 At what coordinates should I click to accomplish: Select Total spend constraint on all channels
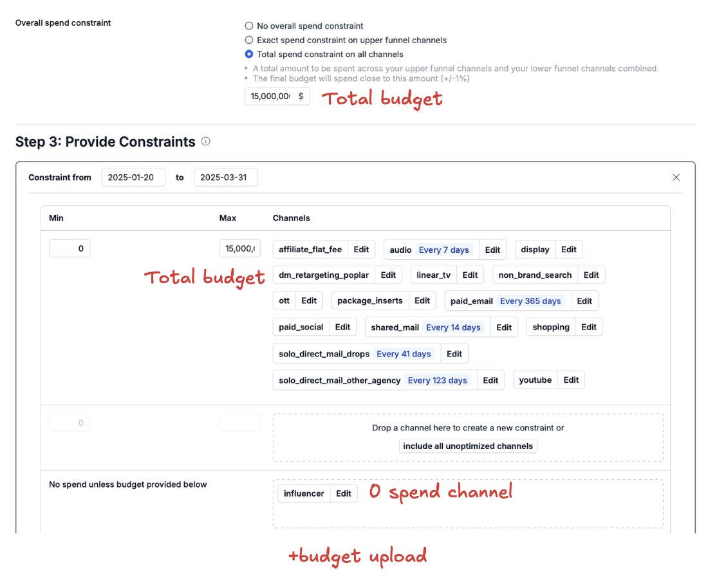[249, 55]
